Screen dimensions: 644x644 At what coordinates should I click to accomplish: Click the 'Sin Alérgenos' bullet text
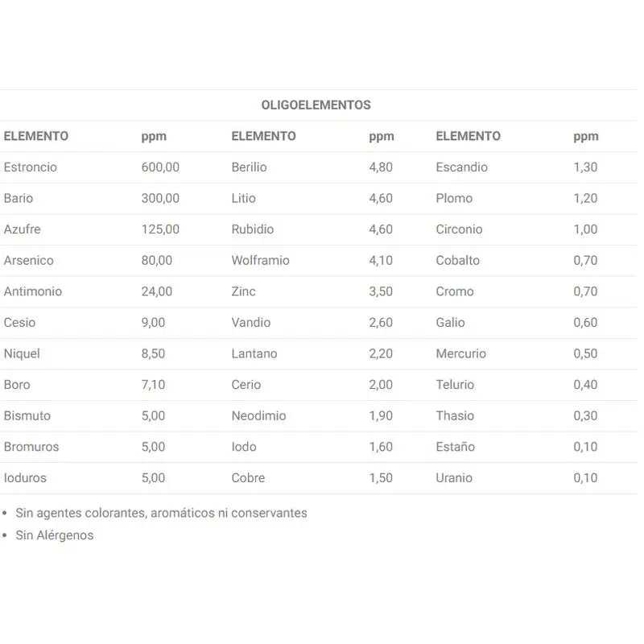click(x=55, y=535)
